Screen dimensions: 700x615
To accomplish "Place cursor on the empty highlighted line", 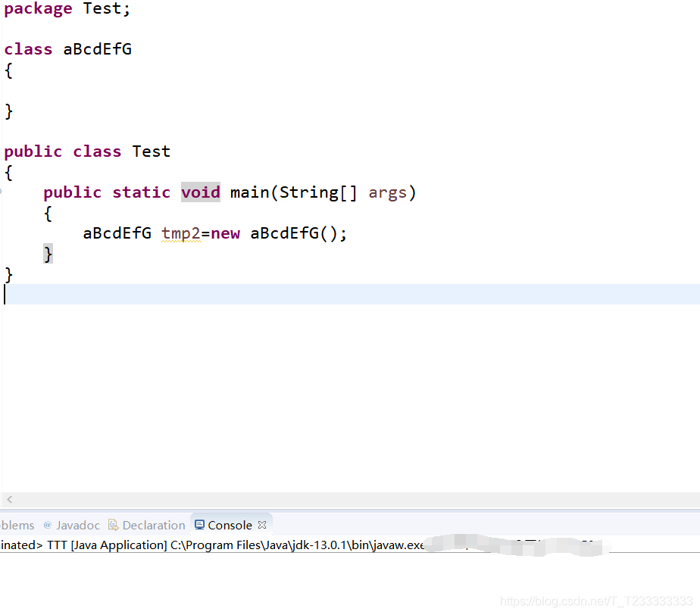I will [350, 294].
